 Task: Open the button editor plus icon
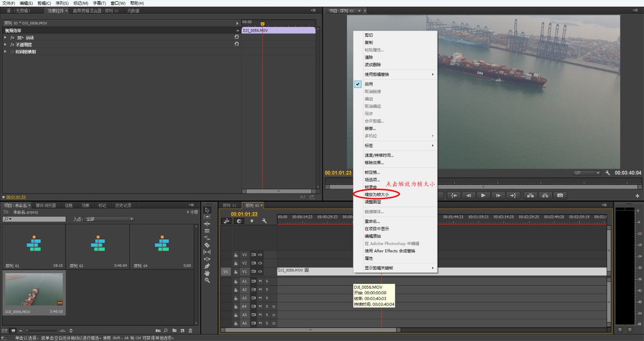(637, 196)
